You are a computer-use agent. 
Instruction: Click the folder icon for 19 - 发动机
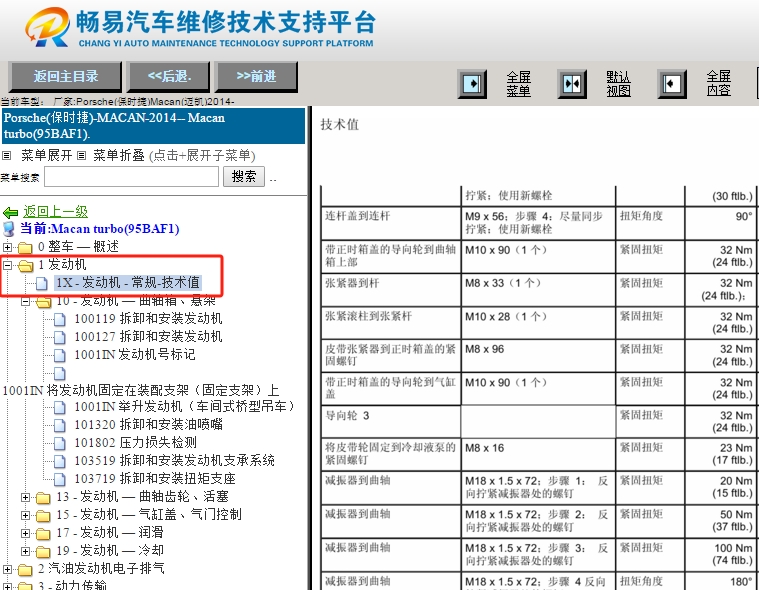[43, 551]
